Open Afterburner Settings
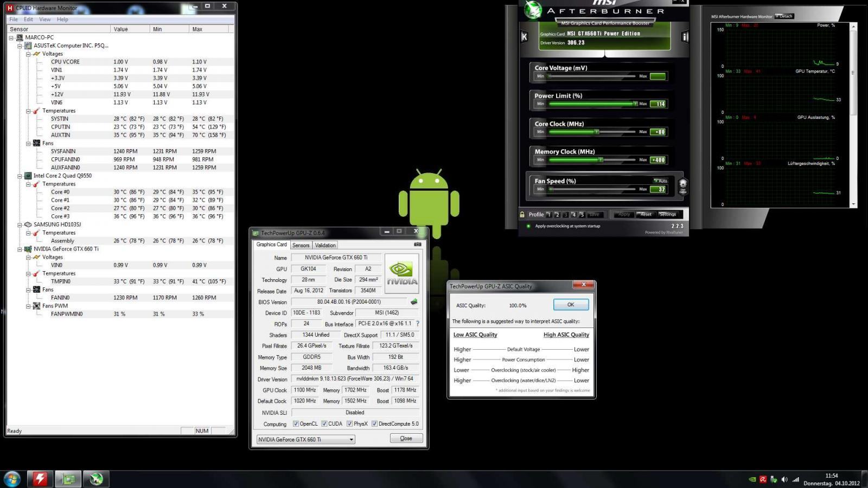The image size is (868, 488). click(667, 214)
